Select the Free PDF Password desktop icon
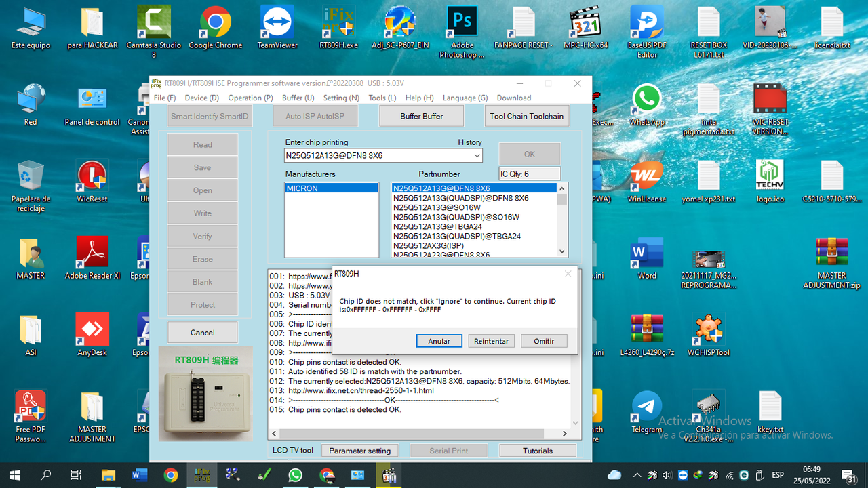The image size is (868, 488). point(31,415)
